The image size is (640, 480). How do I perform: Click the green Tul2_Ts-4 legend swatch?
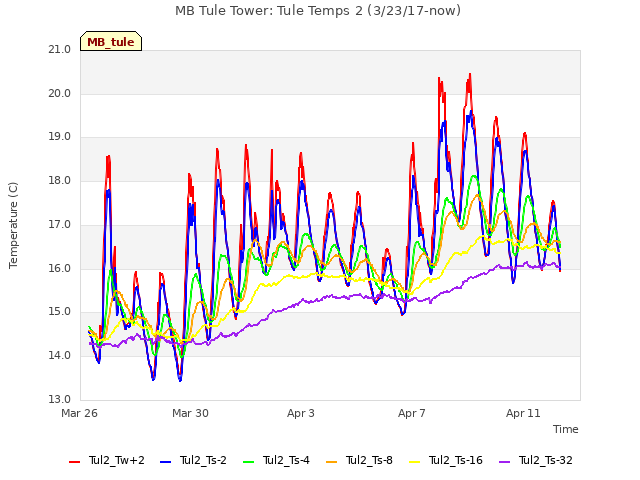248,462
